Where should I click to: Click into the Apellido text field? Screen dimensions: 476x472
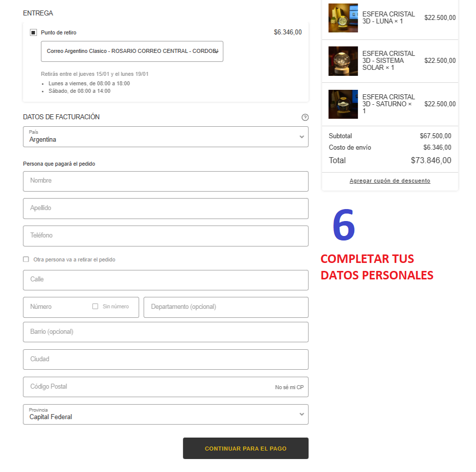coord(165,209)
